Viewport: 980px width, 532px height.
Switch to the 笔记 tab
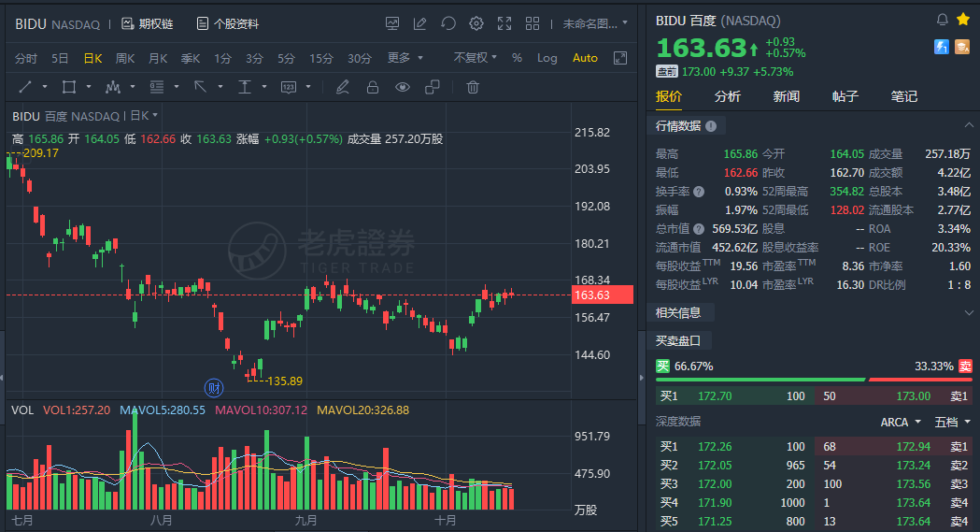click(903, 96)
